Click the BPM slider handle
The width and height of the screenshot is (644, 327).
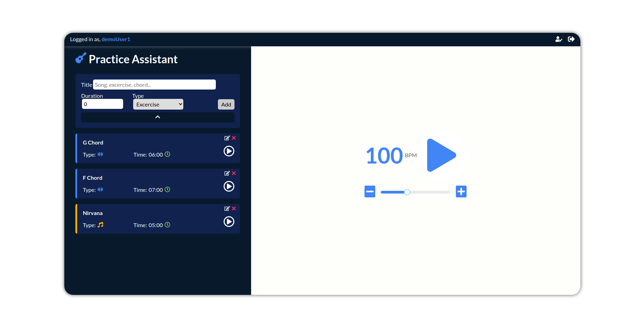tap(407, 192)
